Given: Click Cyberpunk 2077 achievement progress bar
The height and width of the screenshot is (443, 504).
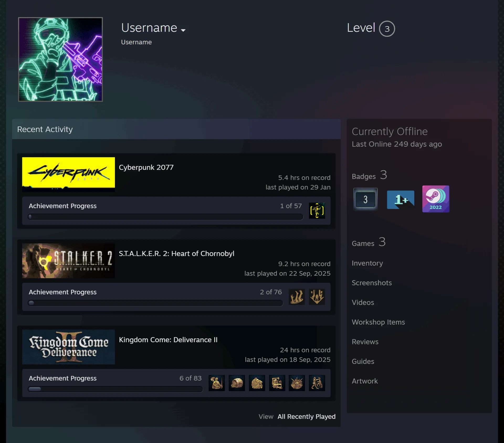Looking at the screenshot, I should click(x=165, y=217).
